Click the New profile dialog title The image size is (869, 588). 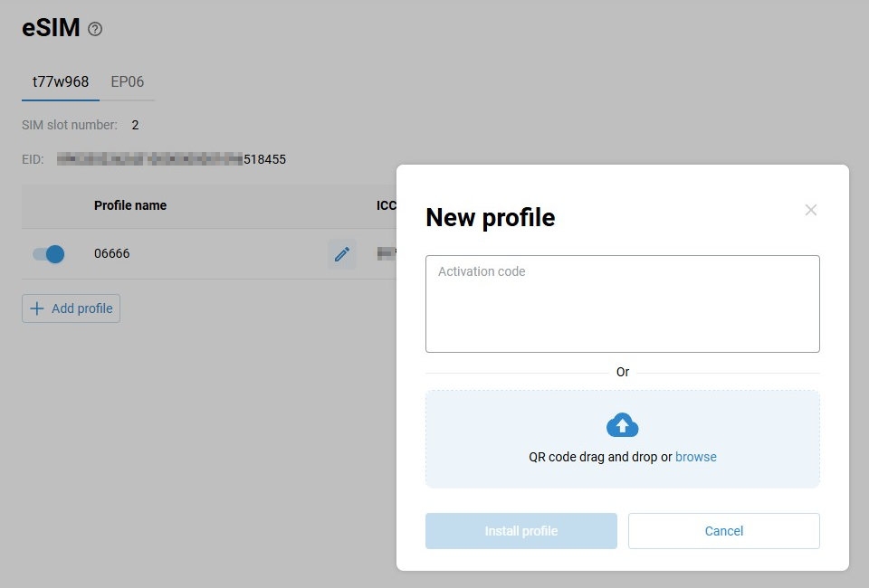(x=491, y=218)
